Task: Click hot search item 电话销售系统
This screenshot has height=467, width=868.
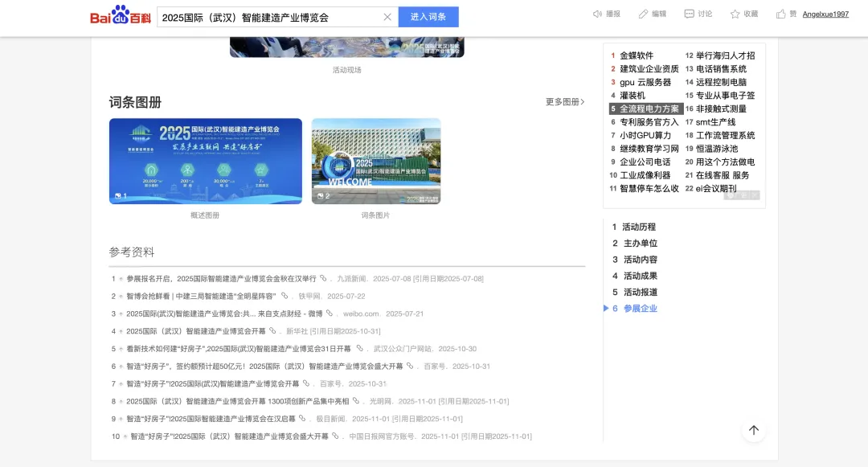Action: click(x=721, y=68)
